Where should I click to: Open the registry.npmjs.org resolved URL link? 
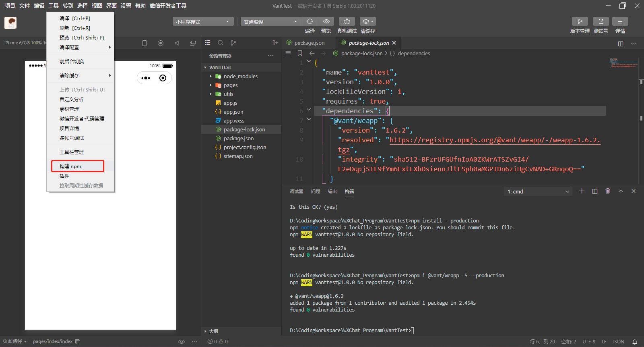(495, 140)
